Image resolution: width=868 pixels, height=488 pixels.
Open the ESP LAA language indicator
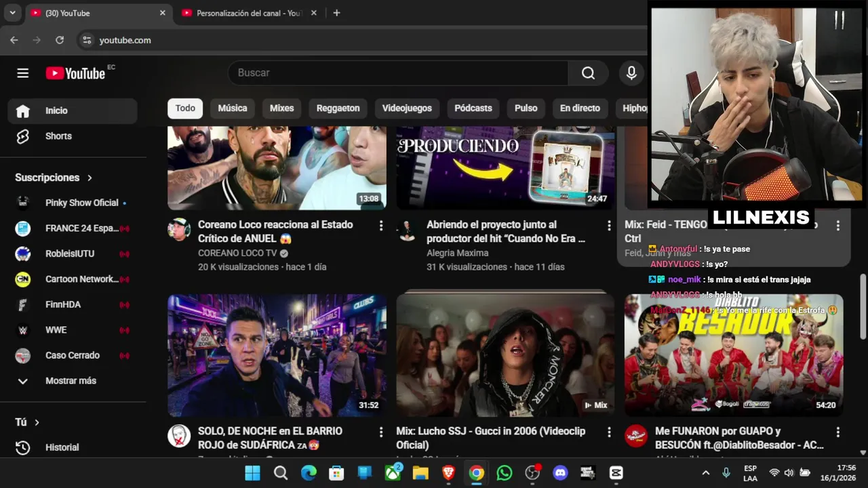point(750,473)
